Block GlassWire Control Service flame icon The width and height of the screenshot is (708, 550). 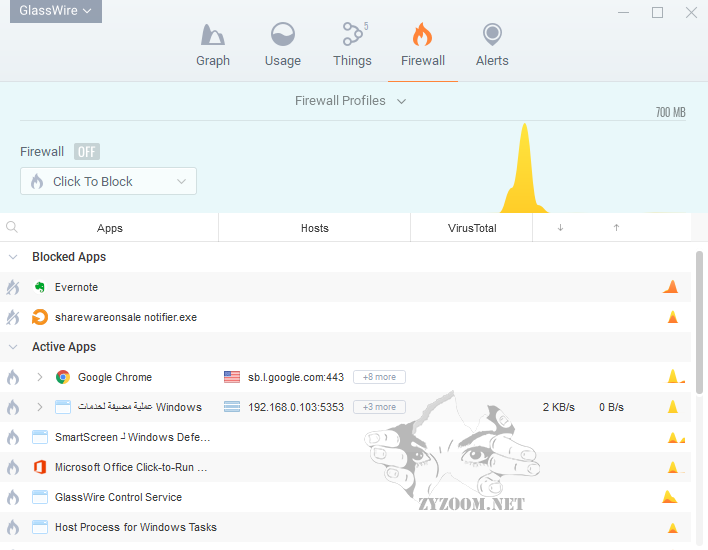coord(13,497)
